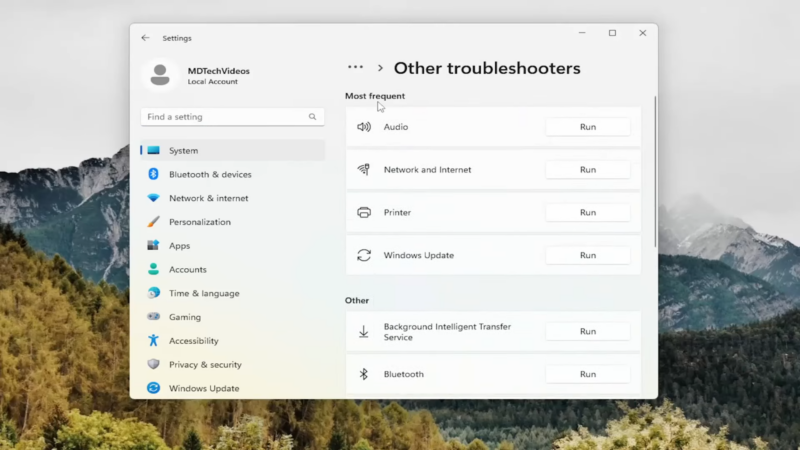Viewport: 800px width, 450px height.
Task: Click the search magnifier icon
Action: 312,117
